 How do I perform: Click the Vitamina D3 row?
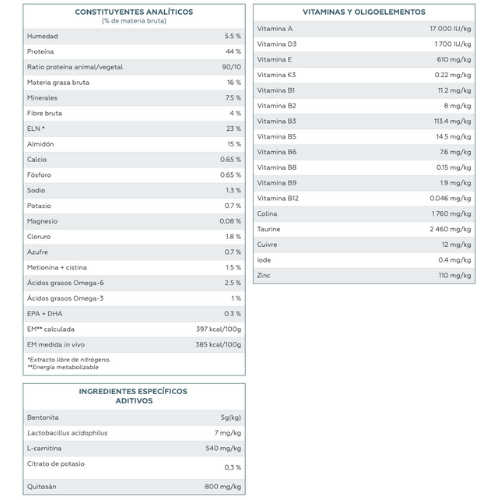coord(364,44)
